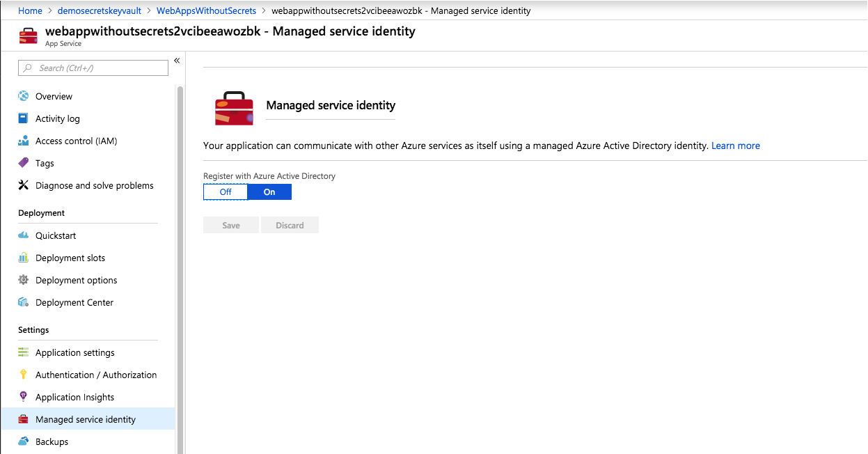Go to demosecretskeyvault in breadcrumb
This screenshot has height=454, width=868.
[x=99, y=10]
